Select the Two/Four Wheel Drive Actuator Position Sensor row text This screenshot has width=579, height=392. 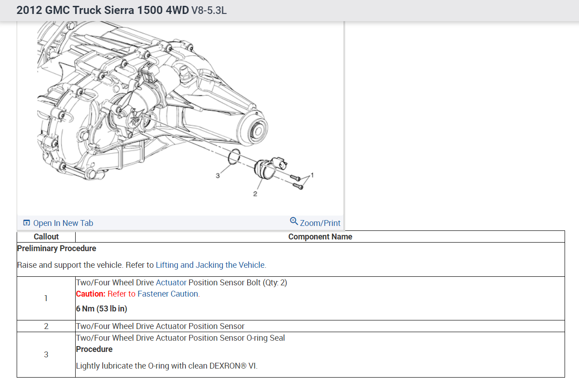(x=160, y=326)
